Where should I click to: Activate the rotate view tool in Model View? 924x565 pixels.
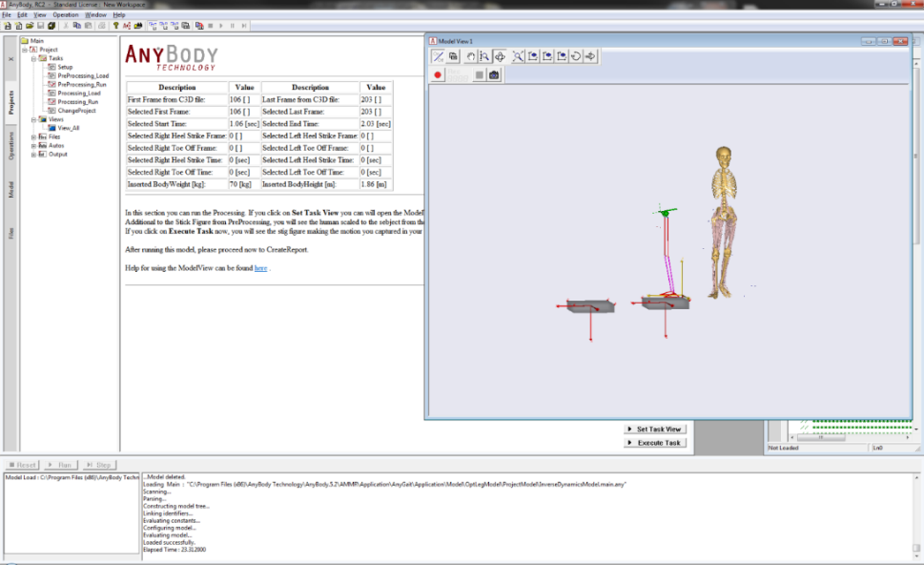tap(499, 56)
